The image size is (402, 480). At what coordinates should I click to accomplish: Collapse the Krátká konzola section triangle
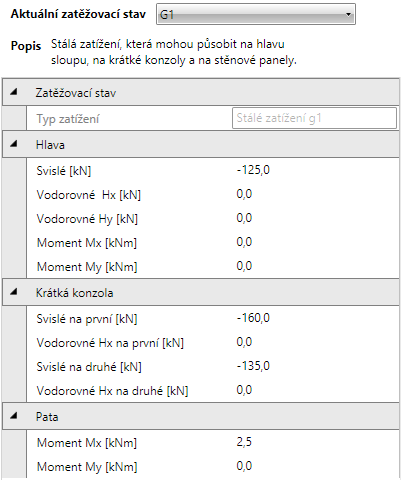coord(13,292)
